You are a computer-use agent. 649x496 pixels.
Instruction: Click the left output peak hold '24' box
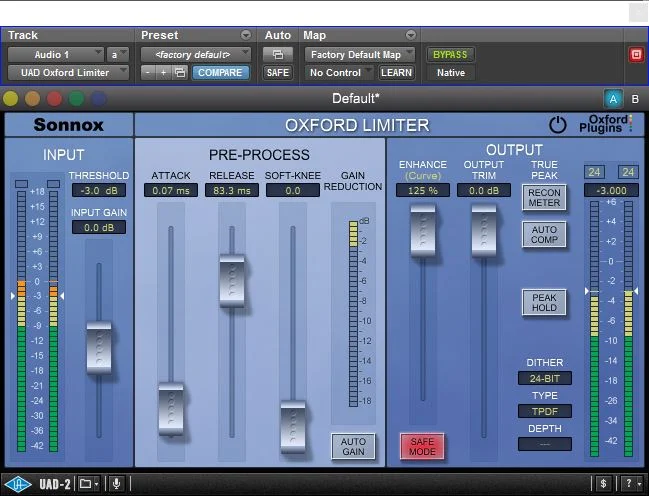(594, 172)
